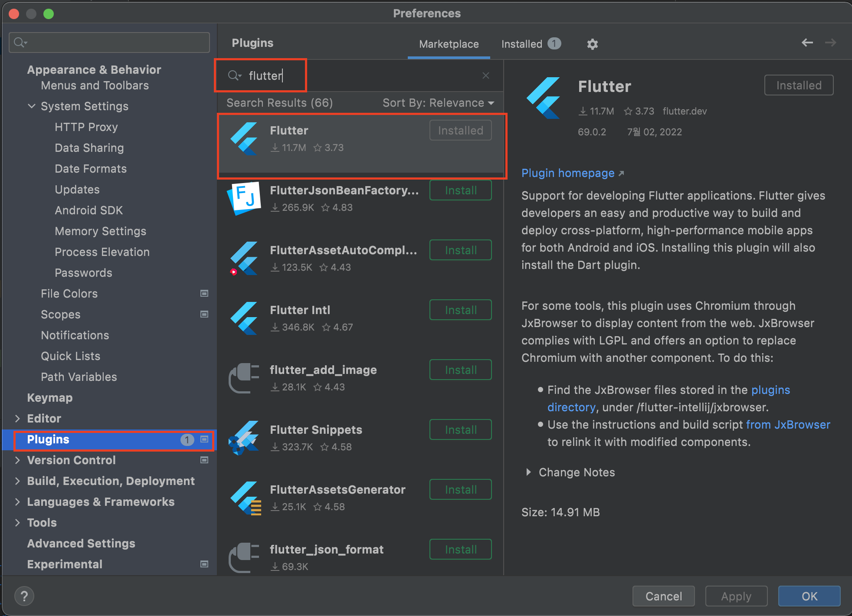Click the project-level icon next to File Colors

[x=204, y=294]
